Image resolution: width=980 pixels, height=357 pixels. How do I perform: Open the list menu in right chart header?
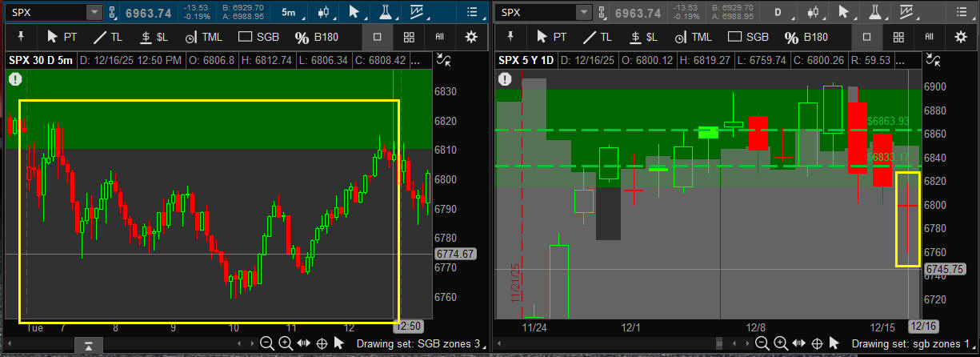pyautogui.click(x=960, y=12)
